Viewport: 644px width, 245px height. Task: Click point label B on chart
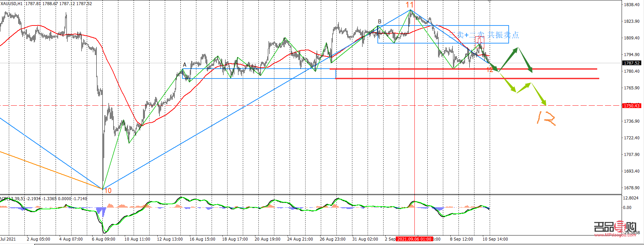pyautogui.click(x=380, y=21)
